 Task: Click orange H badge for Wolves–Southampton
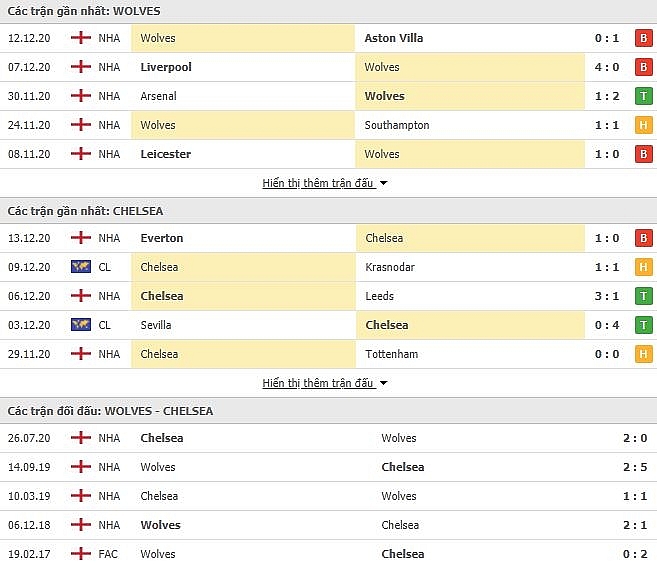coord(644,125)
